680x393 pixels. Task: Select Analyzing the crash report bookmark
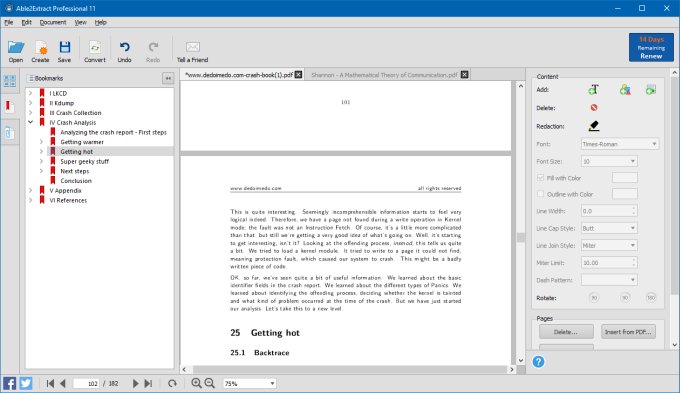113,132
